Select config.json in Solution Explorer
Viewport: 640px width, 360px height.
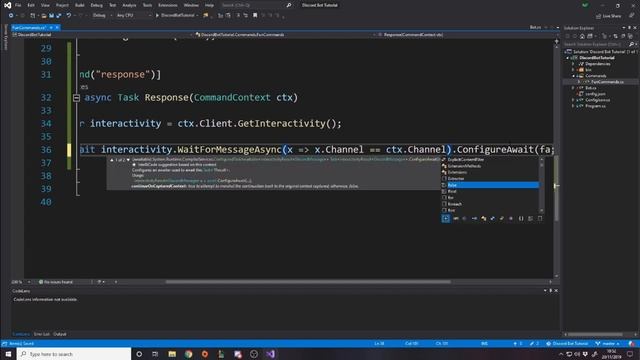(x=595, y=94)
